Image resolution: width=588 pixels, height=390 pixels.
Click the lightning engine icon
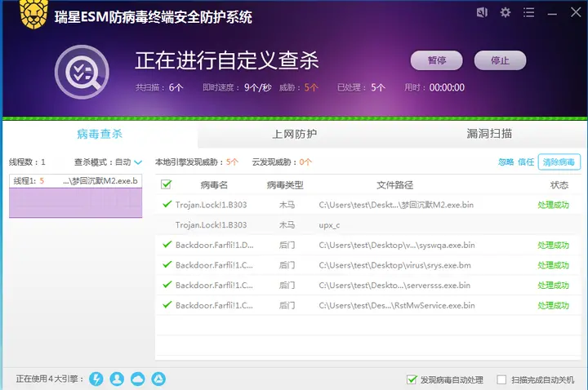click(96, 379)
